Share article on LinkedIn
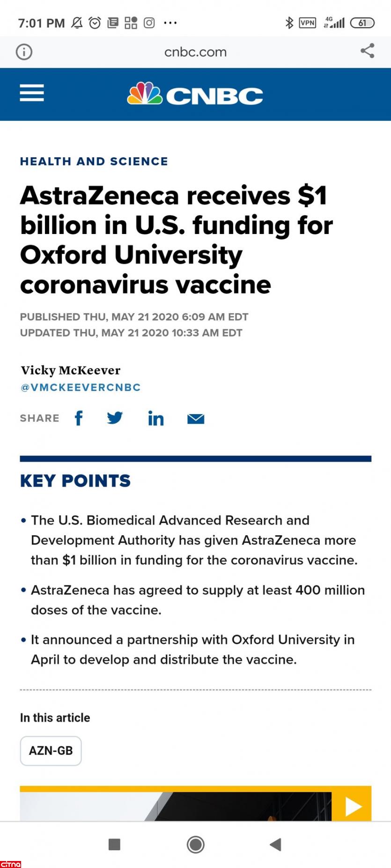Screen dimensions: 391x868 [156, 418]
